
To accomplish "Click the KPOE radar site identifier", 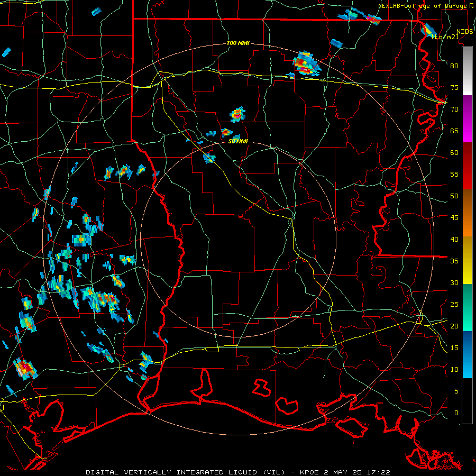I will tap(310, 472).
